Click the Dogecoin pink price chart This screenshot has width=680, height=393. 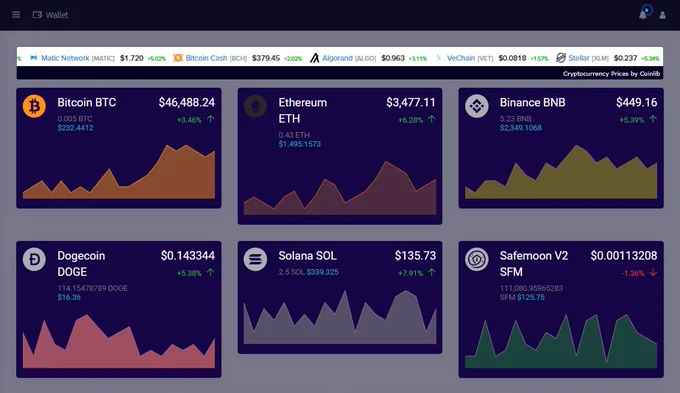(x=119, y=341)
